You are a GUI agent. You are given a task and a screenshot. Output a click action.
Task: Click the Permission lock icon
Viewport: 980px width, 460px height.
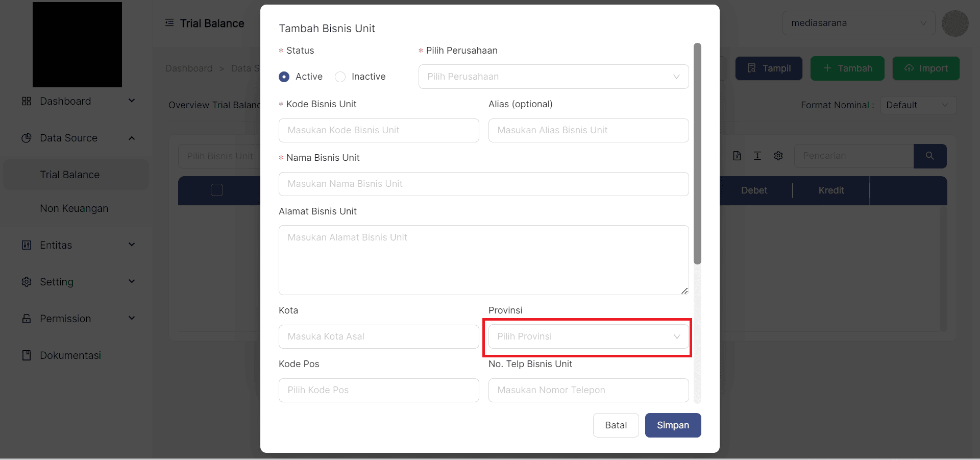(27, 319)
